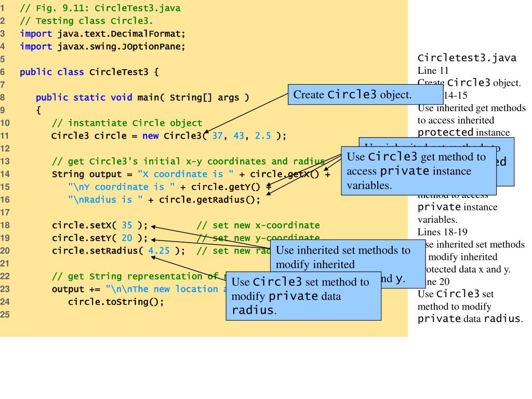The width and height of the screenshot is (532, 399).
Task: Click the comment '// Fig. 9.11: CircleTest3.java'
Action: pos(100,8)
